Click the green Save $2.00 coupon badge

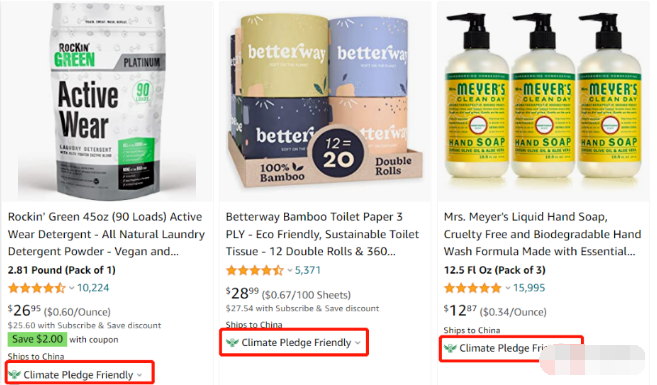coord(37,339)
